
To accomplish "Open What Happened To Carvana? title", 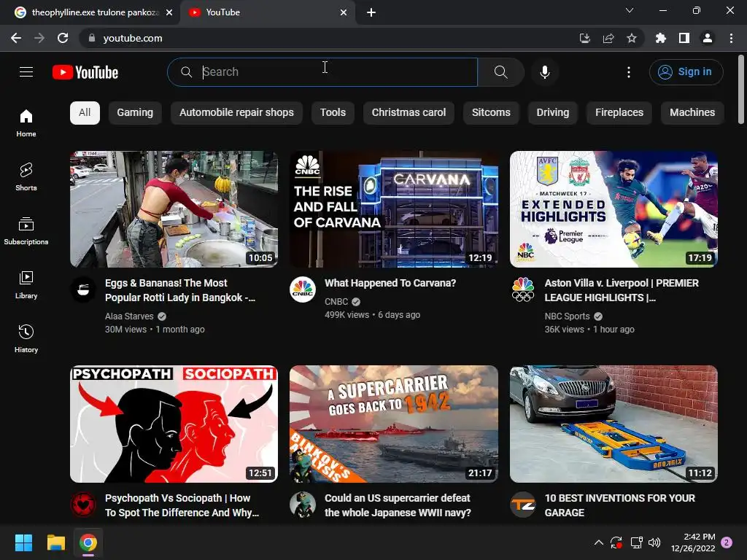I will pos(390,283).
